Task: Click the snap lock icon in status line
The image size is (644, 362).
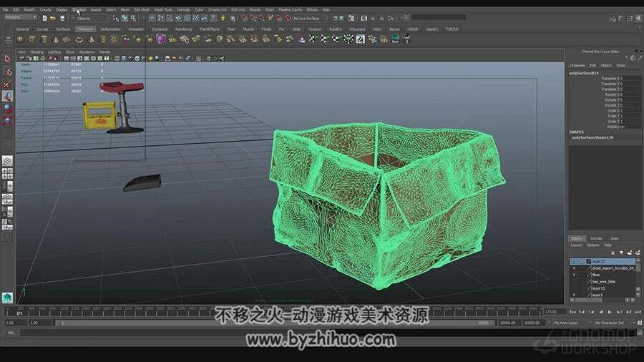Action: point(223,18)
